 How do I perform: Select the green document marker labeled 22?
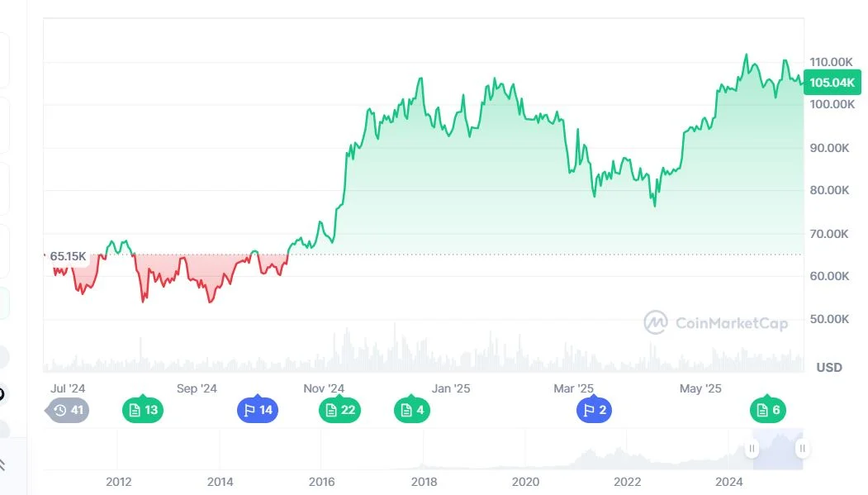pos(339,410)
